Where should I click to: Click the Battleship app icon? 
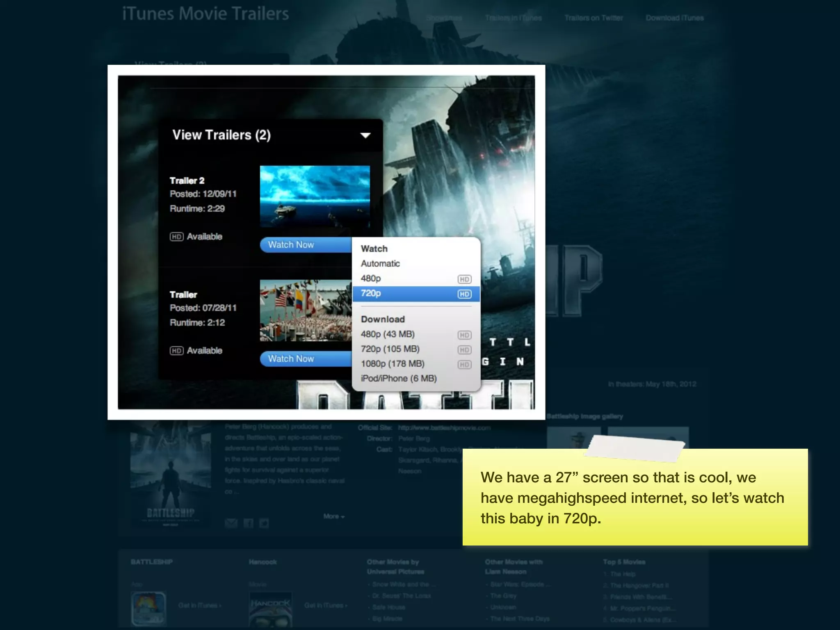click(x=148, y=608)
